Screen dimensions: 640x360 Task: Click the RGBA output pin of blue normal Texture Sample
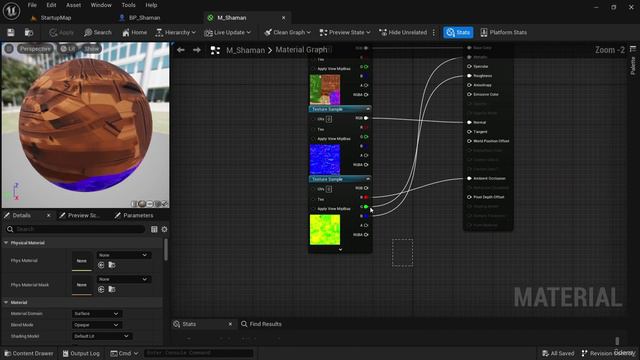[366, 165]
